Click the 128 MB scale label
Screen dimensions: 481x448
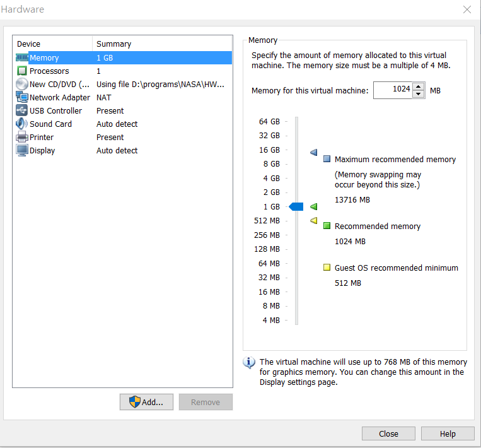(x=267, y=249)
